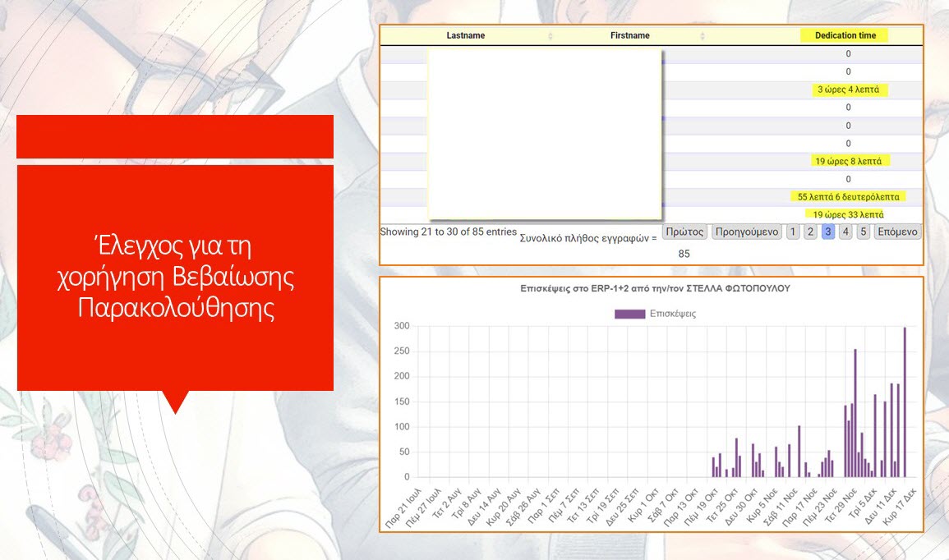Viewport: 949px width, 560px height.
Task: Open page 4 of the table
Action: tap(845, 232)
